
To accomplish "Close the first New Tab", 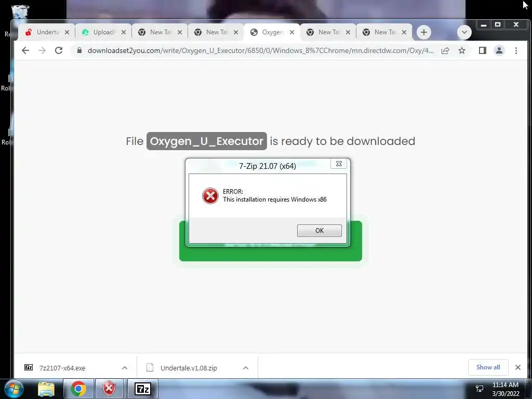I will [x=180, y=32].
